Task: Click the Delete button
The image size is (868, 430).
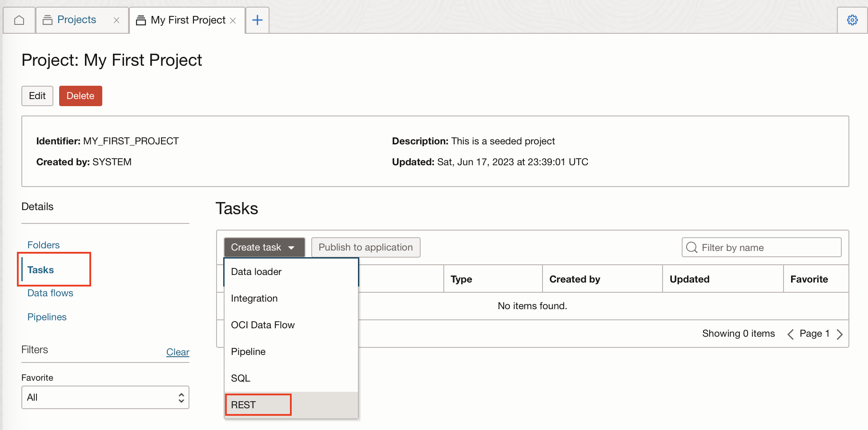Action: tap(80, 96)
